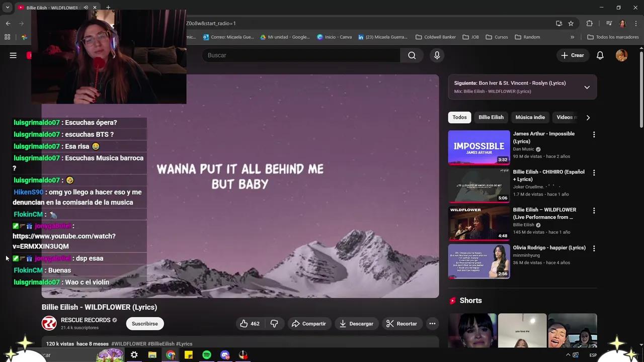This screenshot has width=644, height=362.
Task: Open LinkedIn Micaela Guerra bookmark
Action: pyautogui.click(x=382, y=37)
